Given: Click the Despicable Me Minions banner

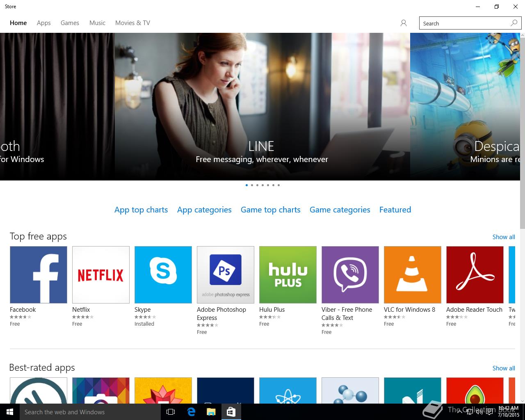Looking at the screenshot, I should 465,107.
